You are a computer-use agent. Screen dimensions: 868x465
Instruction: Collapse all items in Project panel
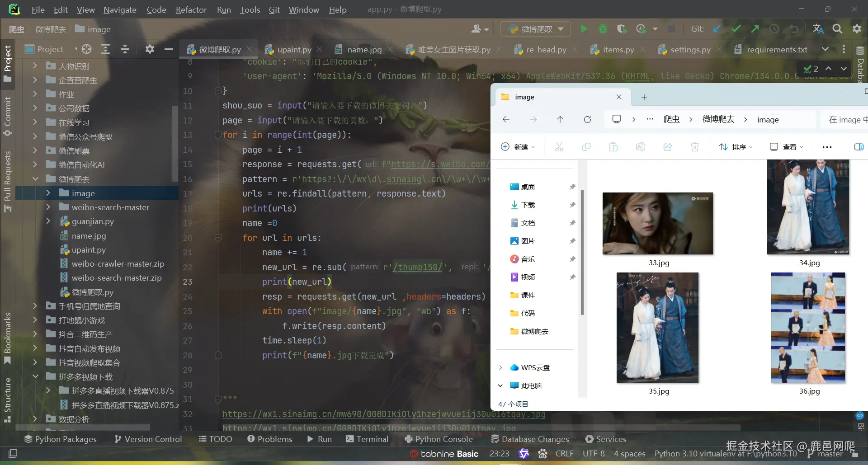click(125, 49)
